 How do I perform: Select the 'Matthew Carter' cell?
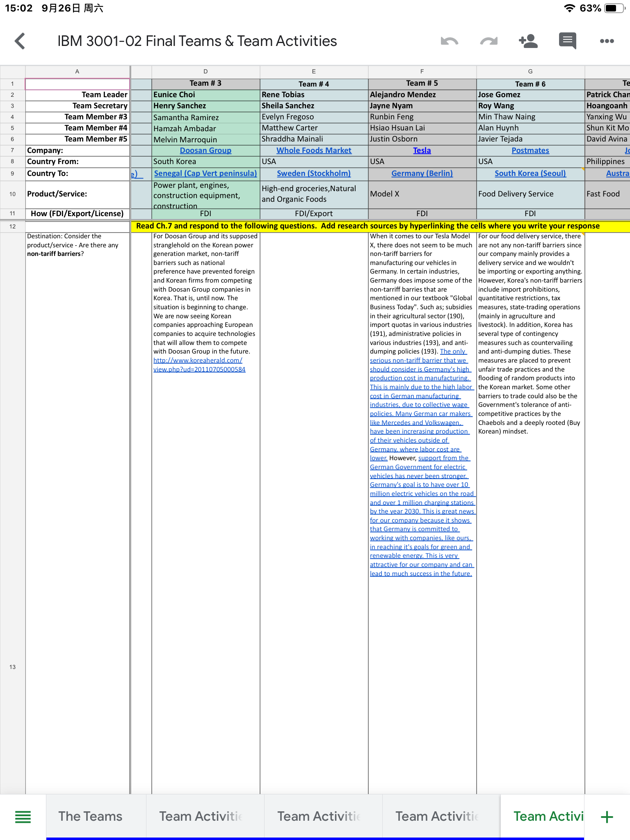tap(314, 128)
